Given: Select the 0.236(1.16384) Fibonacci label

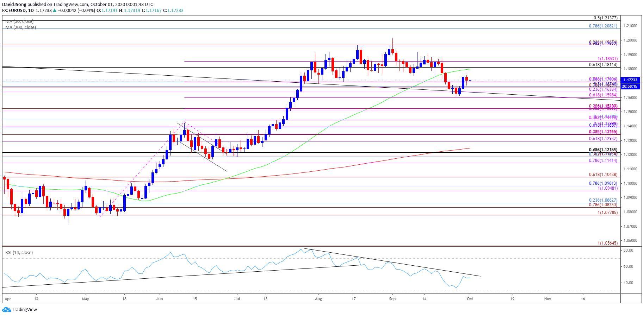Looking at the screenshot, I should (x=603, y=89).
